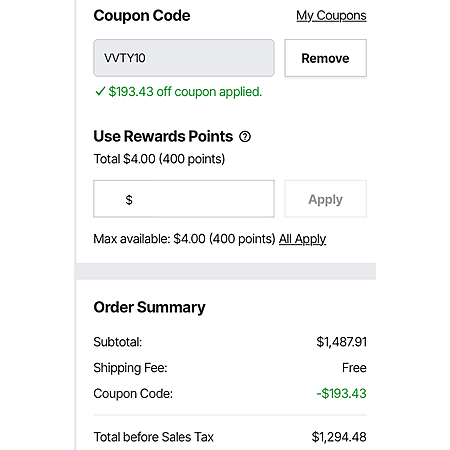Open the My Coupons link
Viewport: 450px width, 450px height.
331,16
